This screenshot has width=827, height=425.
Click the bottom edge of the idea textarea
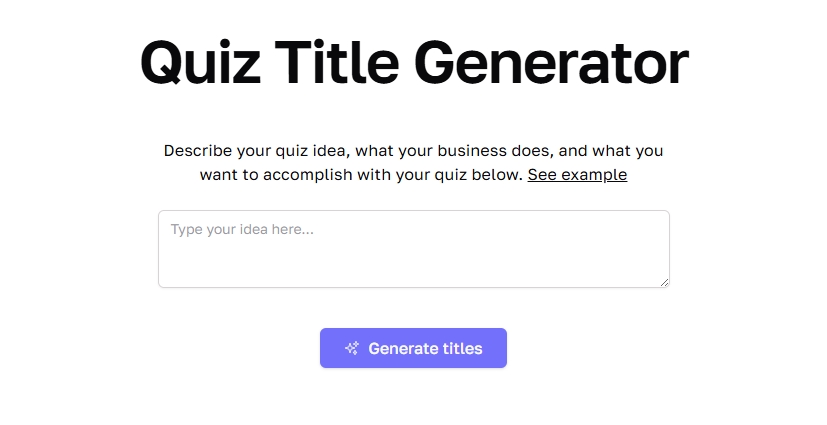pyautogui.click(x=413, y=287)
